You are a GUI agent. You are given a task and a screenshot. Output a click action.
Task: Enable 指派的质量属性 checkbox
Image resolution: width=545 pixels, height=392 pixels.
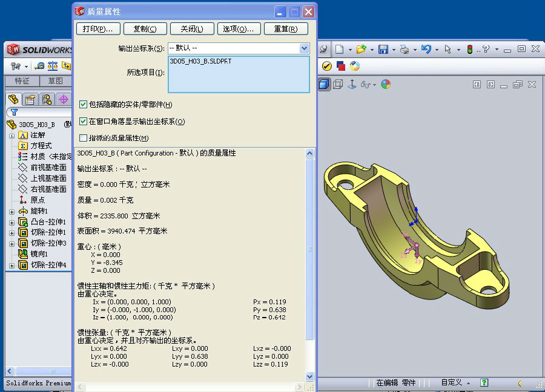[x=84, y=138]
